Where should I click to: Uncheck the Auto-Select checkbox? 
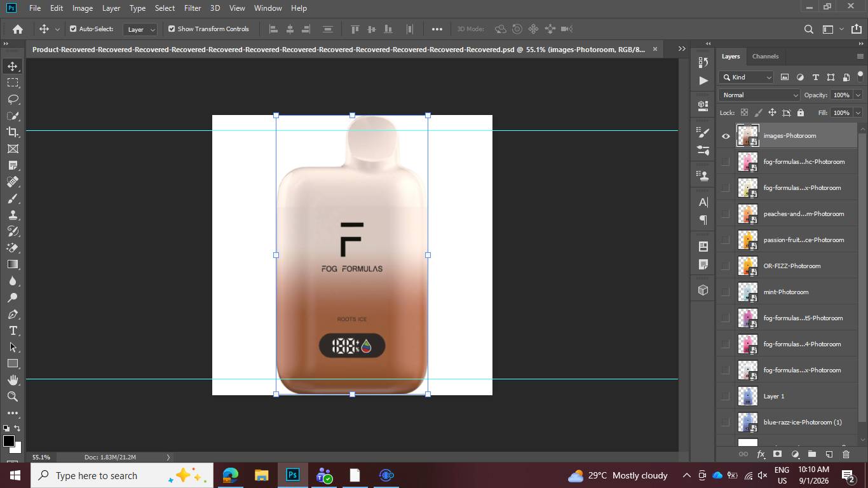(x=73, y=29)
